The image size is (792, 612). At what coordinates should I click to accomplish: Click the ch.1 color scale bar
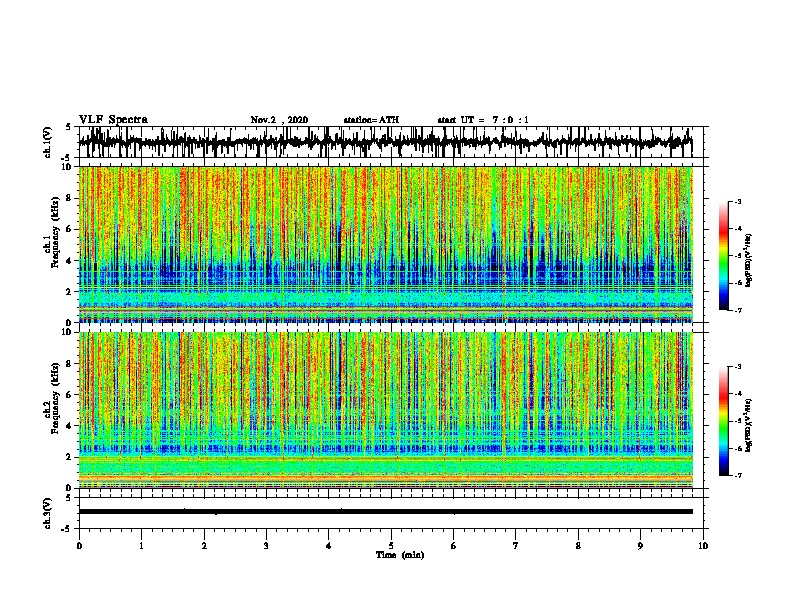pos(723,256)
